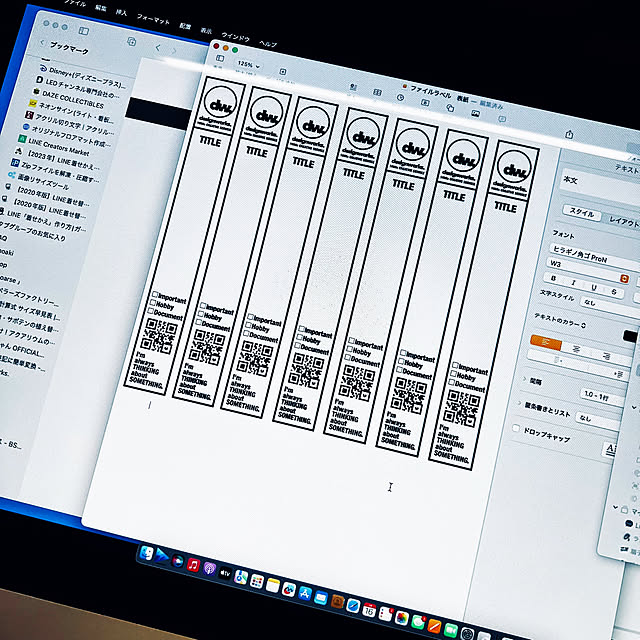640x640 pixels.
Task: Click the drop cap style preview box
Action: tap(609, 449)
